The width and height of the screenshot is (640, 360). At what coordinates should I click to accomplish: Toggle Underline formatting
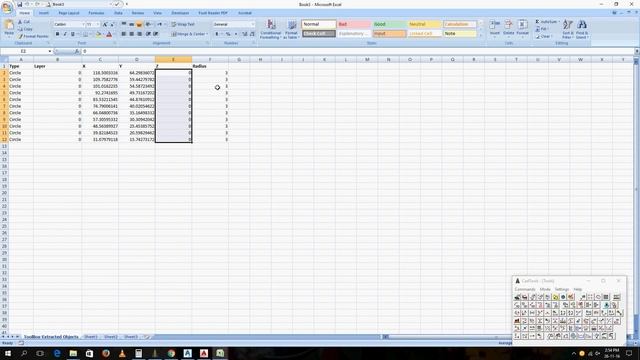tap(73, 34)
